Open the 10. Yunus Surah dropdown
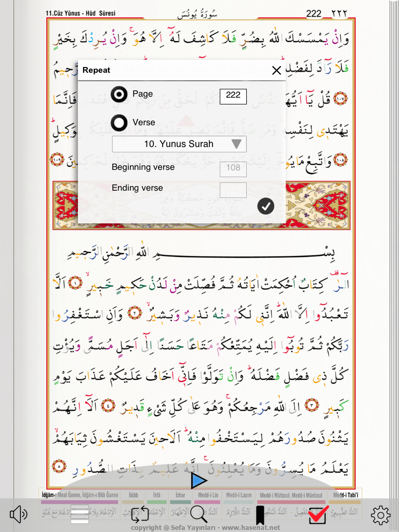This screenshot has width=399, height=532. (x=179, y=144)
